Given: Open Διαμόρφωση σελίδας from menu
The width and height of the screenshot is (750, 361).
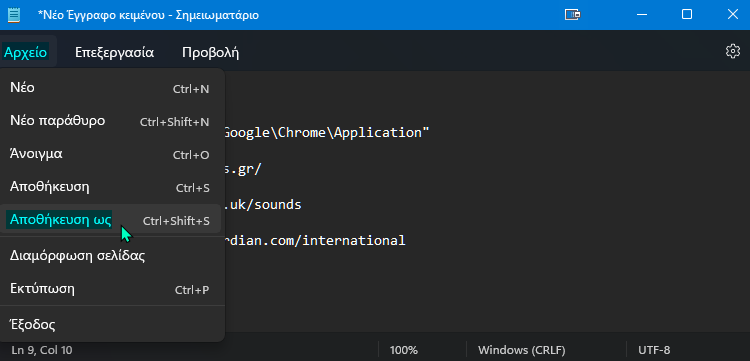Looking at the screenshot, I should click(x=111, y=256).
